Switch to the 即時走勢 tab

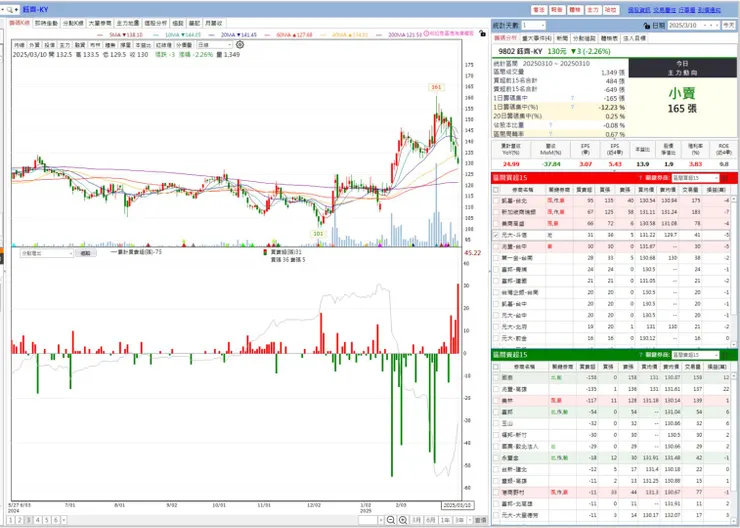(46, 23)
